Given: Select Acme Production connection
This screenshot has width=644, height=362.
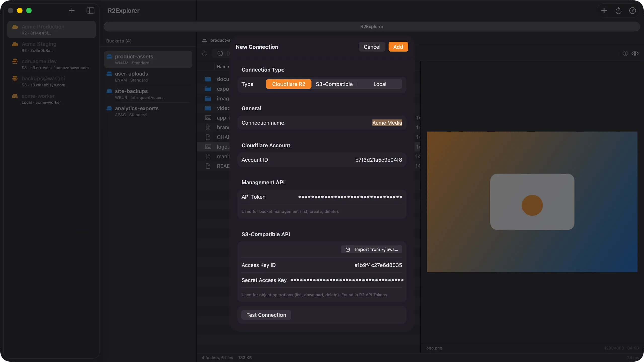Looking at the screenshot, I should coord(52,29).
